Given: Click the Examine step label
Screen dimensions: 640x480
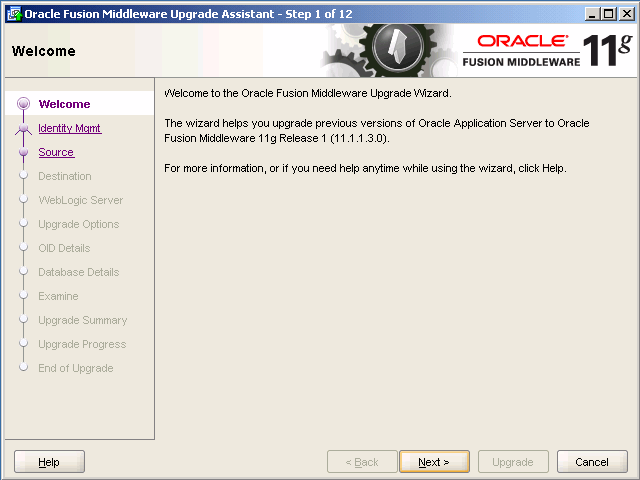Looking at the screenshot, I should [x=58, y=296].
